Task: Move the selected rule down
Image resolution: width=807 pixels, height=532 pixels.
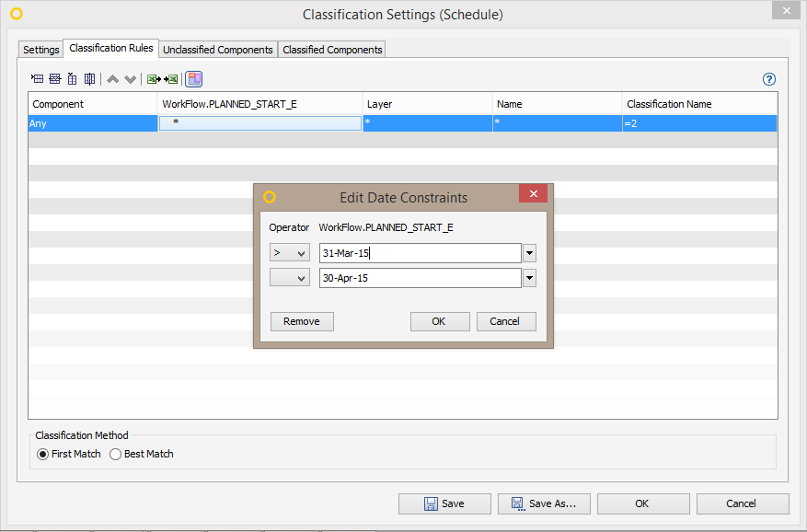Action: click(x=131, y=78)
